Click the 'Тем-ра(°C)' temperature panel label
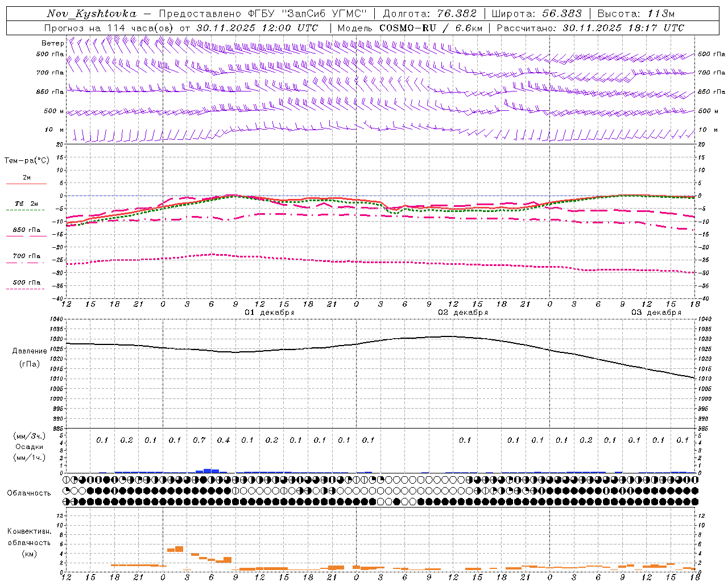Screen dimensions: 728x582 click(27, 161)
